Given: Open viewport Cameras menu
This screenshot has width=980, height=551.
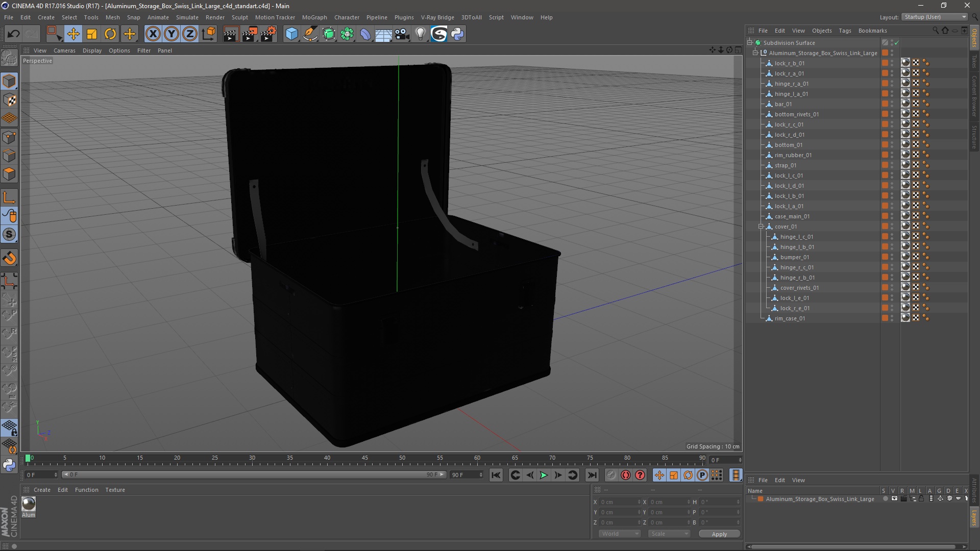Looking at the screenshot, I should coord(64,51).
